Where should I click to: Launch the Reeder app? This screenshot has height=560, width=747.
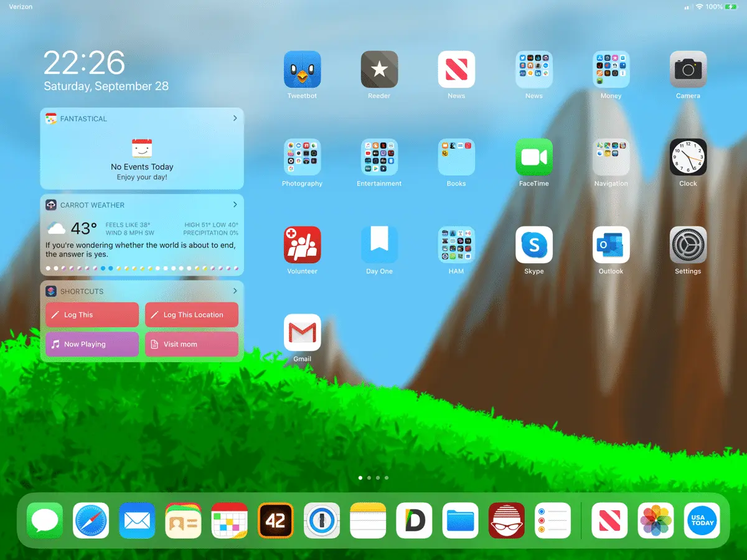[379, 69]
